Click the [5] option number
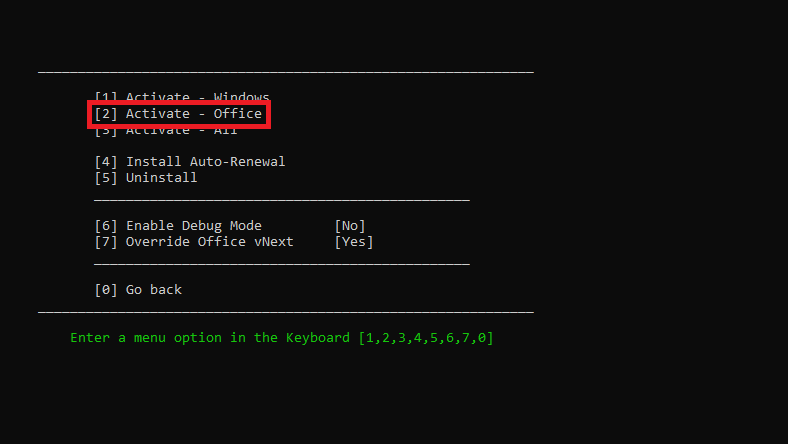 coord(106,178)
